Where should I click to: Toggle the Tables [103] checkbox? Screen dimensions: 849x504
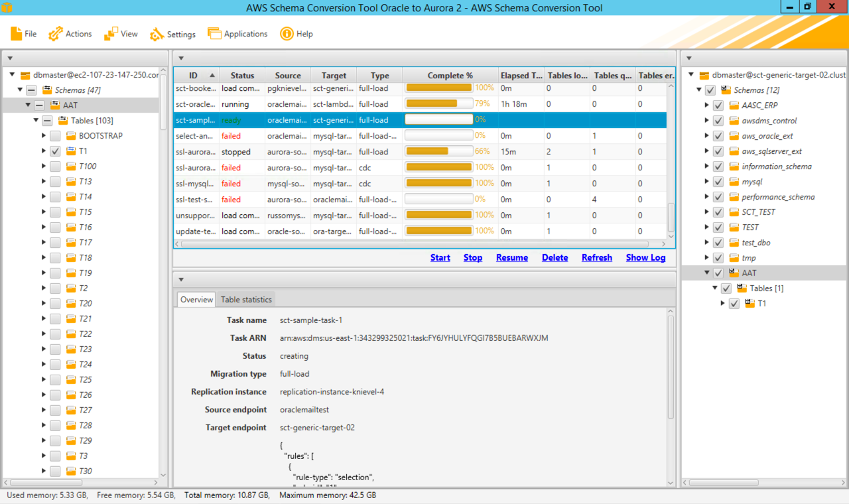[47, 121]
